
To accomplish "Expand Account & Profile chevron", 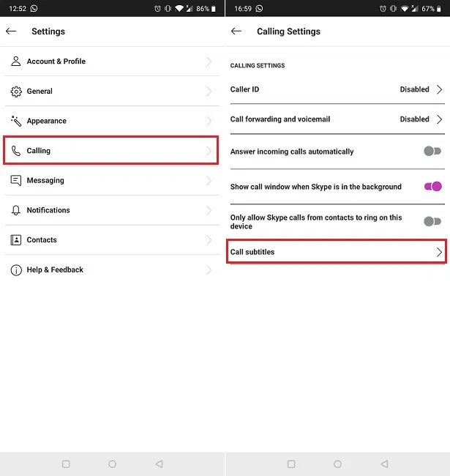I will coord(209,62).
